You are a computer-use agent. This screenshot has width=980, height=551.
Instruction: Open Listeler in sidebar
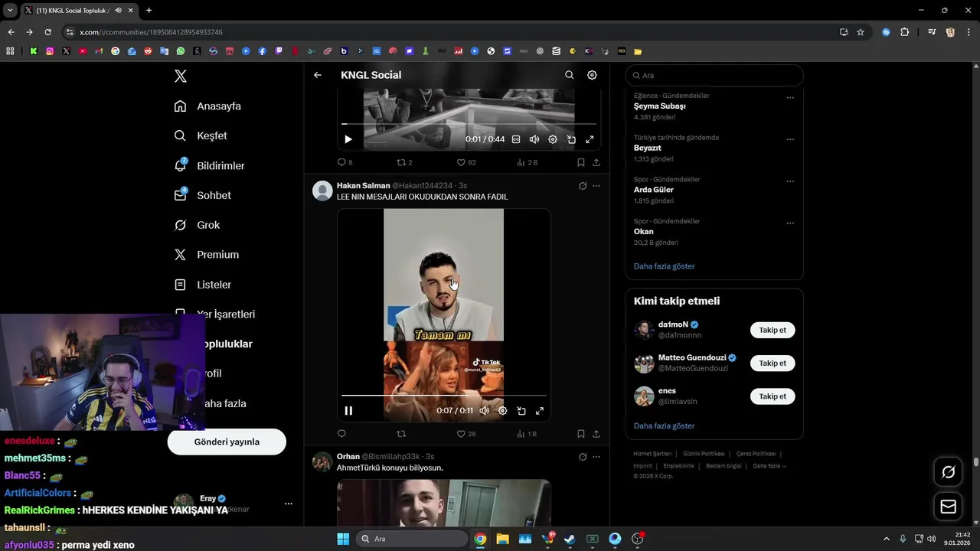(203, 285)
